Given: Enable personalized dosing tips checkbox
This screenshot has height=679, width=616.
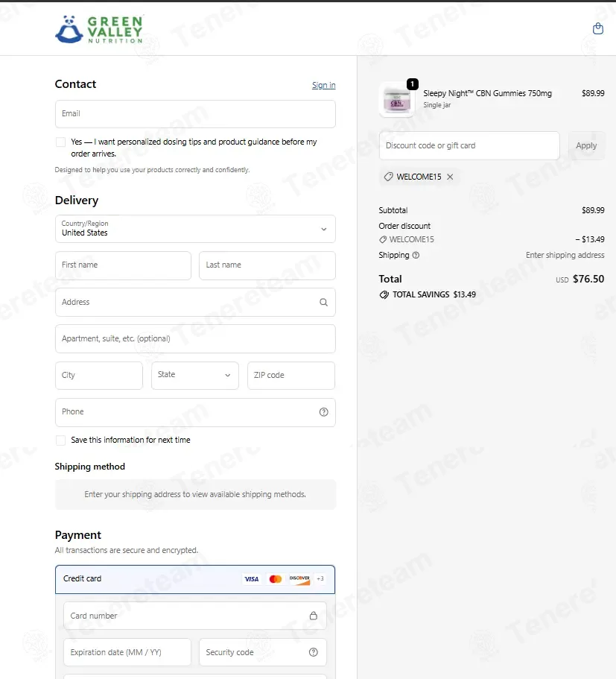Looking at the screenshot, I should point(60,142).
